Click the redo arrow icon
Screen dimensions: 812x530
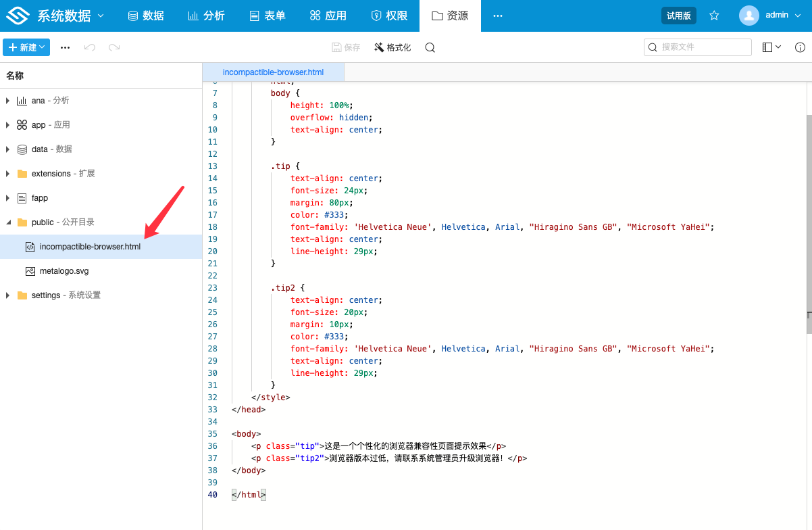pos(114,47)
